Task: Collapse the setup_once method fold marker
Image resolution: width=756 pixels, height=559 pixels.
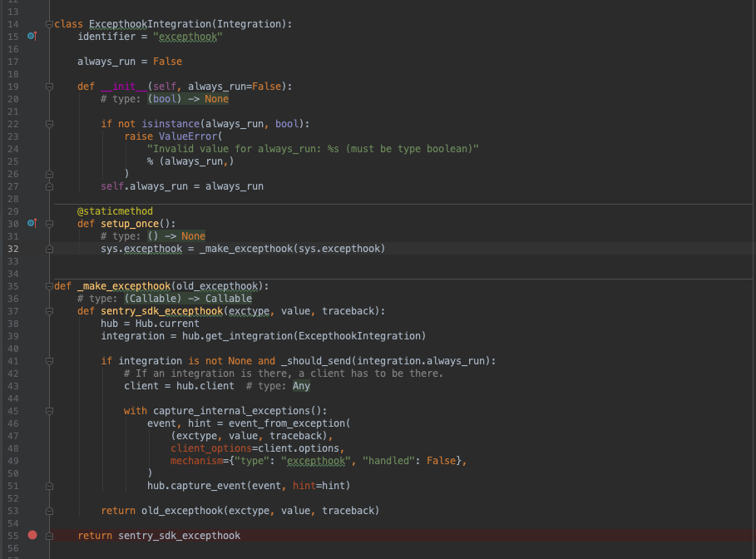Action: [49, 224]
